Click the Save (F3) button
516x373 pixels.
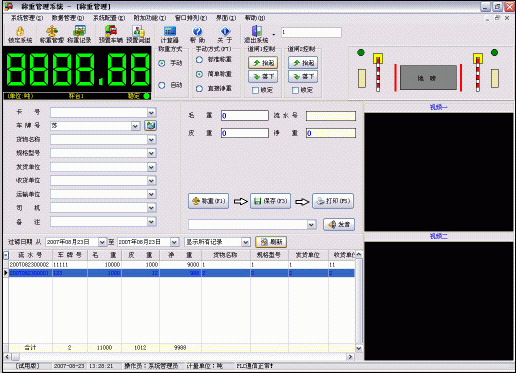click(270, 201)
